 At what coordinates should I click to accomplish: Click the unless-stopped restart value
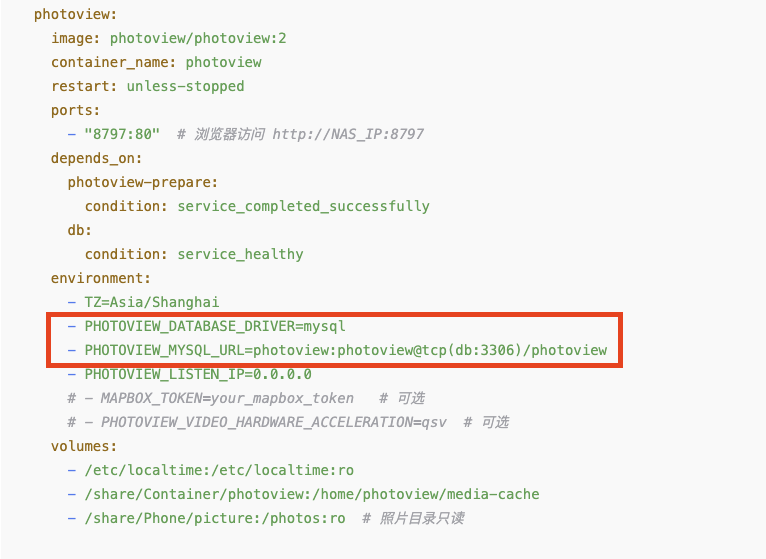185,86
